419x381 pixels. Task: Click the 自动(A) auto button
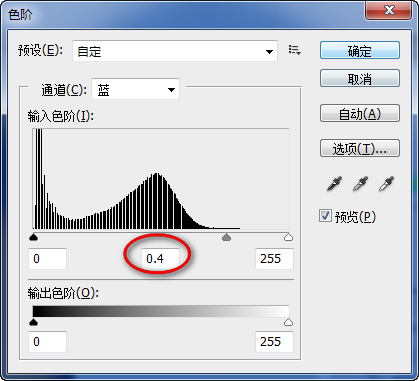360,113
